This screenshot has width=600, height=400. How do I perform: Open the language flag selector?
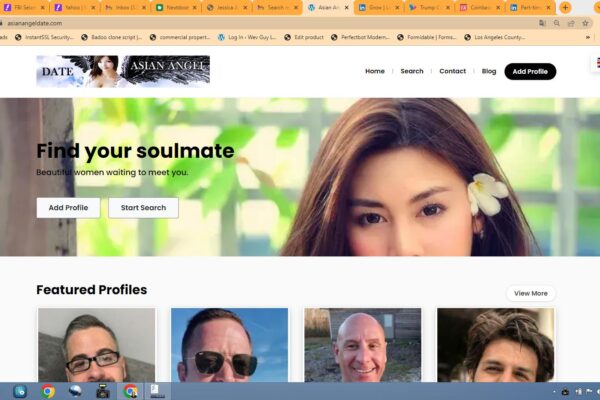click(x=596, y=62)
